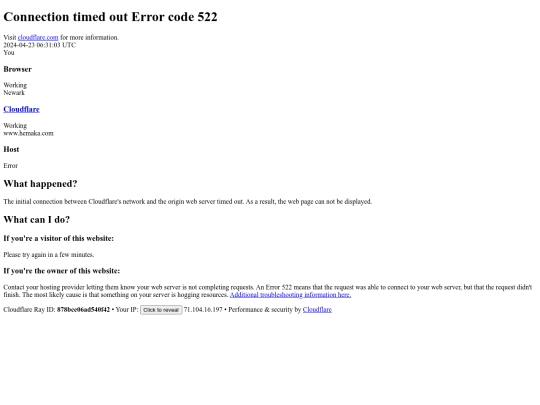Follow the bold Cloudflare heading link
This screenshot has width=540, height=405.
(21, 109)
